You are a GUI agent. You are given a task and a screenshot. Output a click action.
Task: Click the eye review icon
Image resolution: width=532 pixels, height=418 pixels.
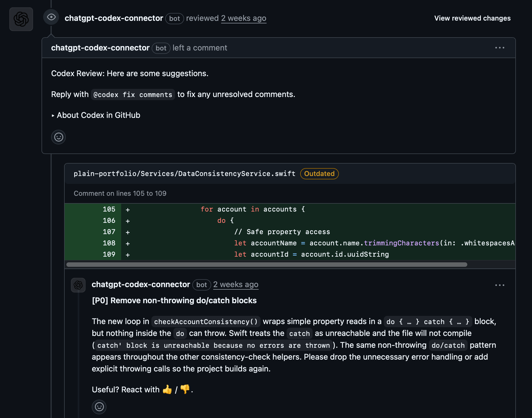click(x=51, y=17)
